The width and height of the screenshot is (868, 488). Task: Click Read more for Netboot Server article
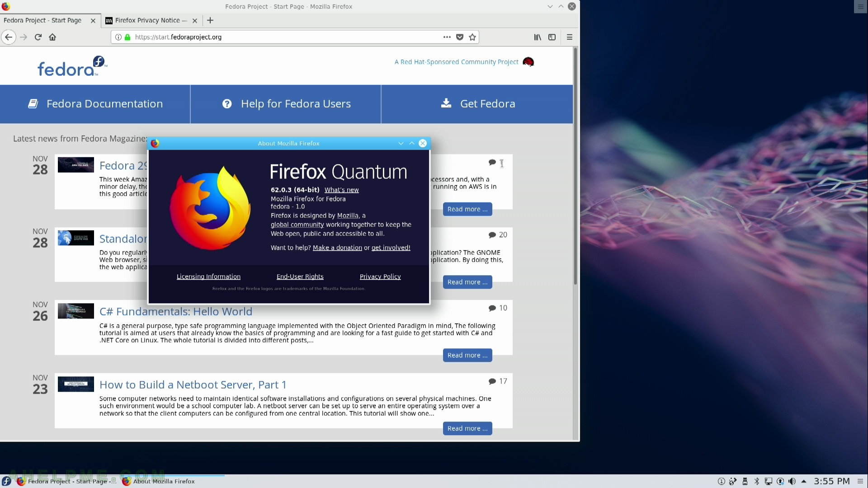coord(467,428)
